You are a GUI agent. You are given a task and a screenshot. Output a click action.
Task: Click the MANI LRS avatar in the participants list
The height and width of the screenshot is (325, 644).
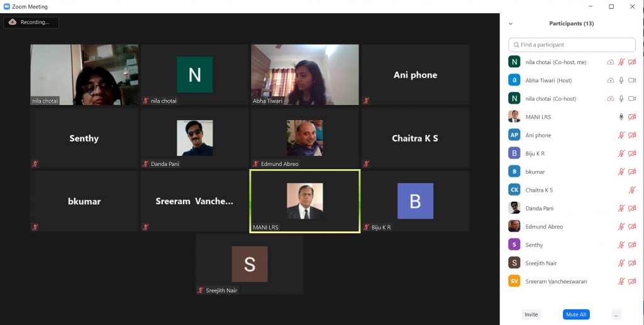tap(514, 117)
